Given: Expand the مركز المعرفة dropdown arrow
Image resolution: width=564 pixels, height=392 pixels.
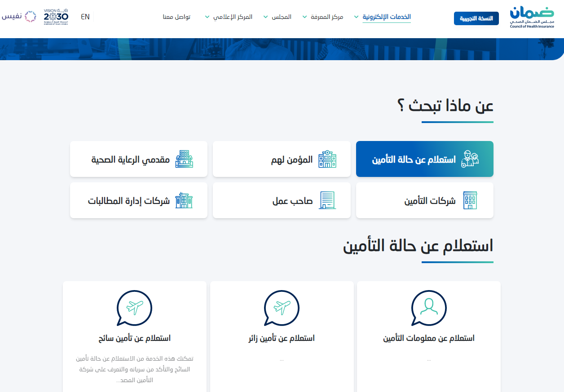Looking at the screenshot, I should tap(304, 17).
